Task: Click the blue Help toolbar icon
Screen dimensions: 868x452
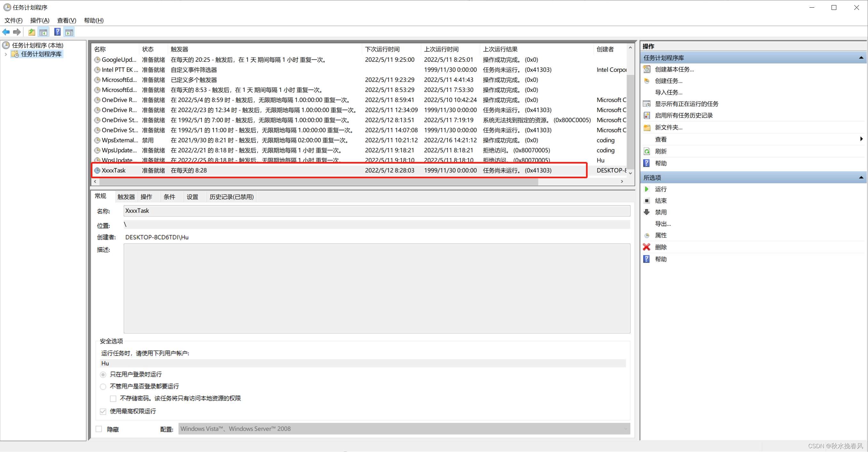Action: point(58,32)
